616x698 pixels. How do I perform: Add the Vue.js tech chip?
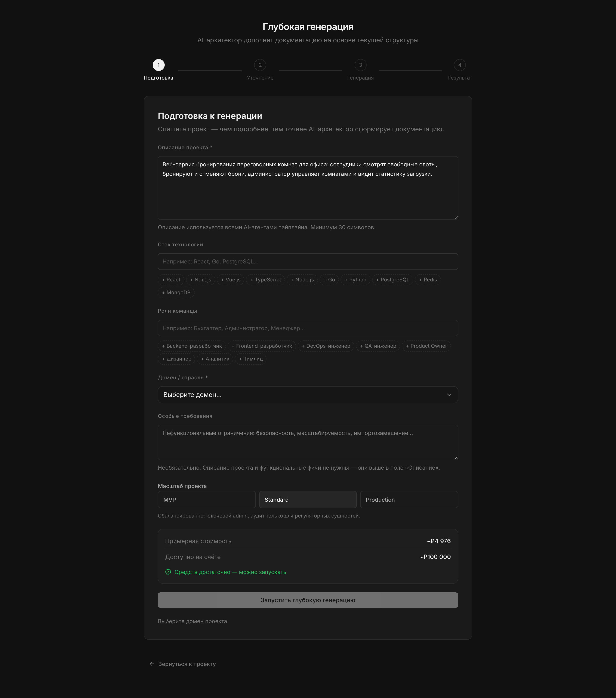coord(231,280)
